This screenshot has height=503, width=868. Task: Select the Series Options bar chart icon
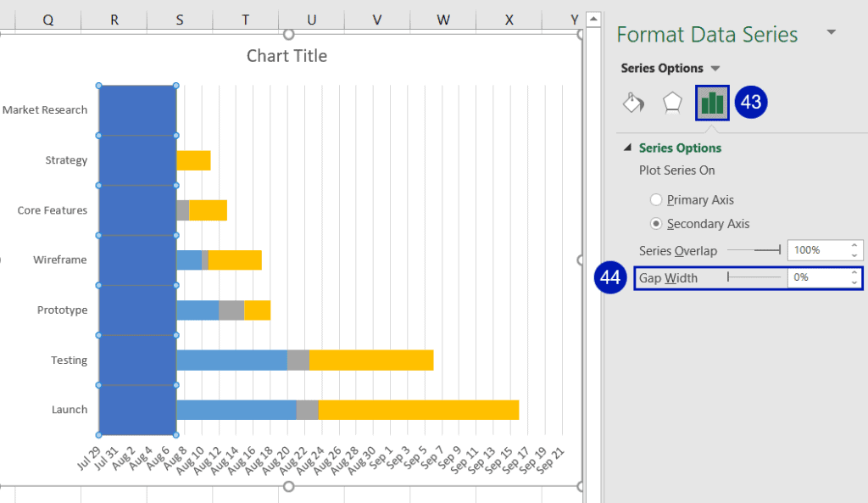[x=712, y=103]
